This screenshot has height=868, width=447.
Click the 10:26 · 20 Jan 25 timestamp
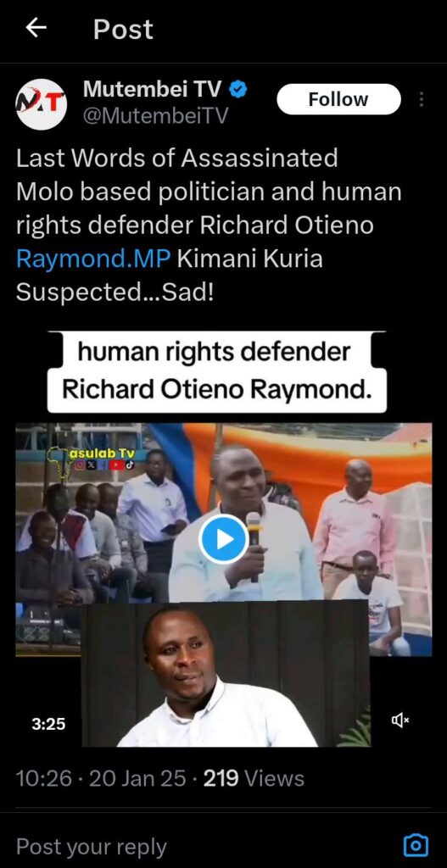(x=102, y=779)
